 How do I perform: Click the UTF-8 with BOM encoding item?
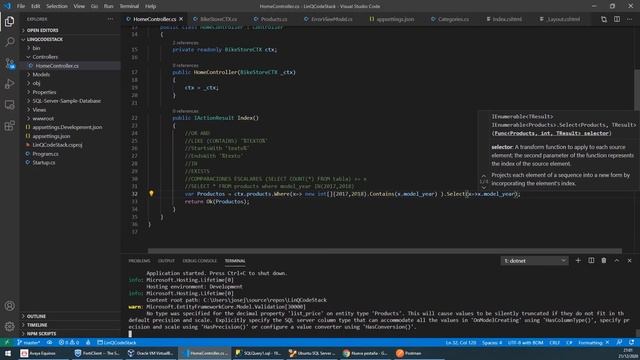point(525,342)
